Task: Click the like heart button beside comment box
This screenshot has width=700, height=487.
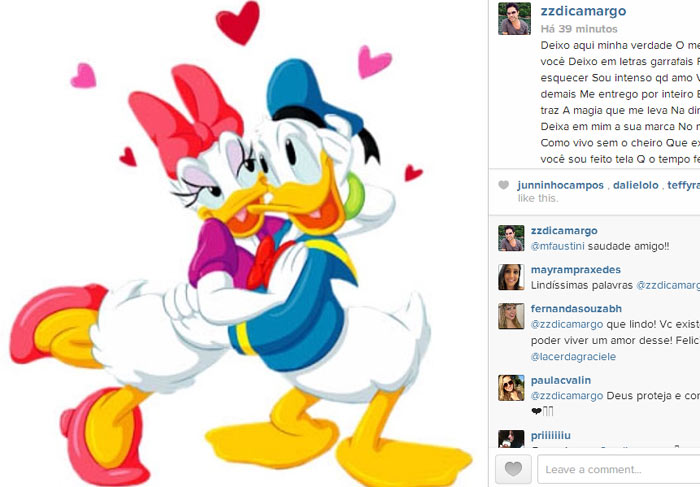Action: tap(513, 469)
